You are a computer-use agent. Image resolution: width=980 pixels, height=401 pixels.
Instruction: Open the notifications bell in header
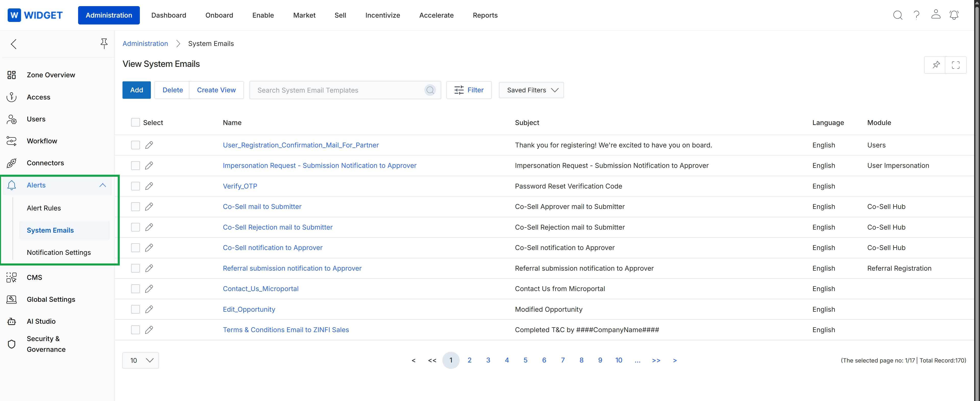tap(954, 15)
